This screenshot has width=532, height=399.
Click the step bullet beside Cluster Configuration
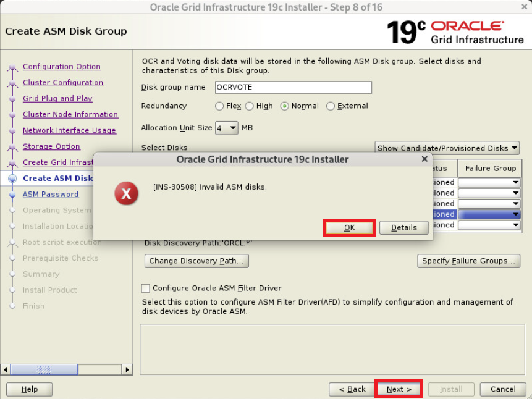tap(12, 83)
